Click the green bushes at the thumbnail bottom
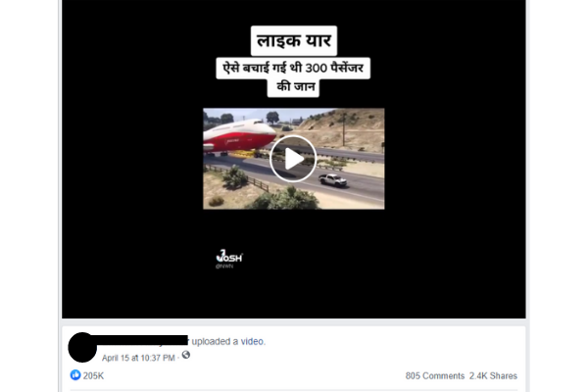 (285, 199)
